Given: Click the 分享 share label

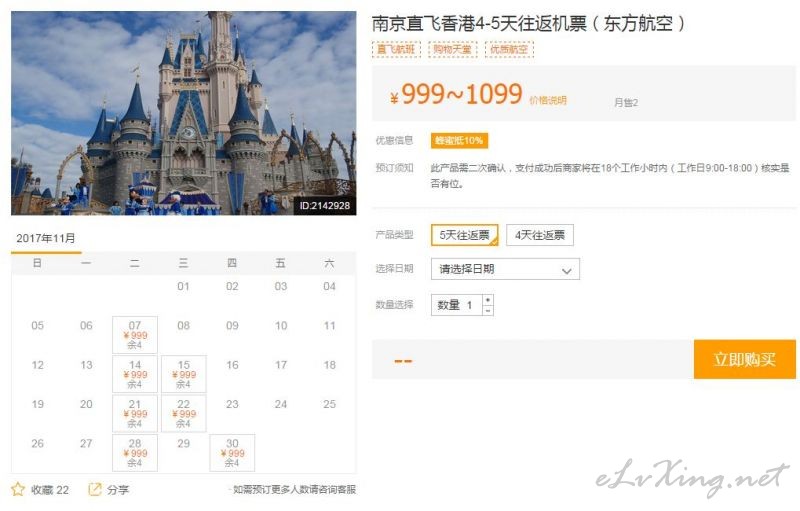Looking at the screenshot, I should click(x=118, y=490).
